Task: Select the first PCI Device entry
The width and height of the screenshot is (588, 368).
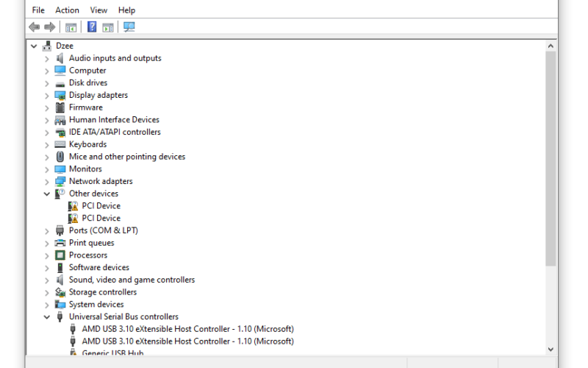Action: click(x=101, y=206)
